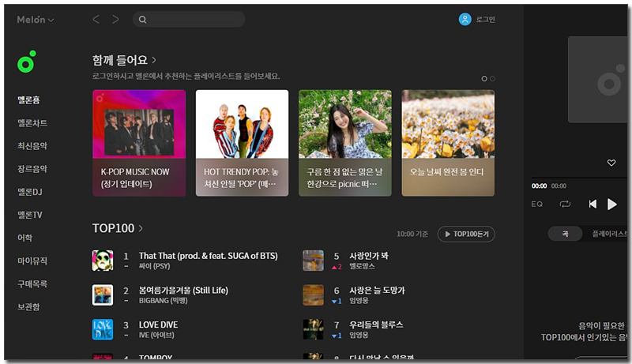Open the 오늘 날씨 완전 봄 인디 playlist card
The width and height of the screenshot is (632, 364).
tap(448, 143)
